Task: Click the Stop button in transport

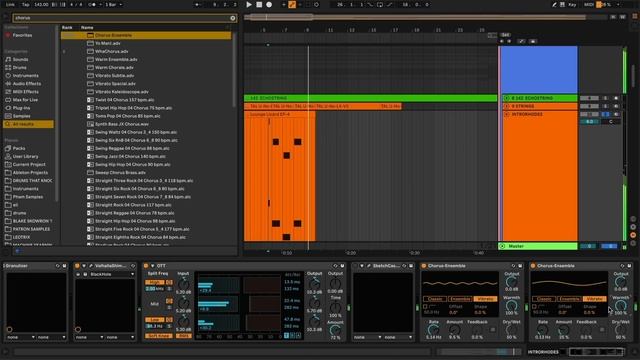Action: pyautogui.click(x=259, y=4)
